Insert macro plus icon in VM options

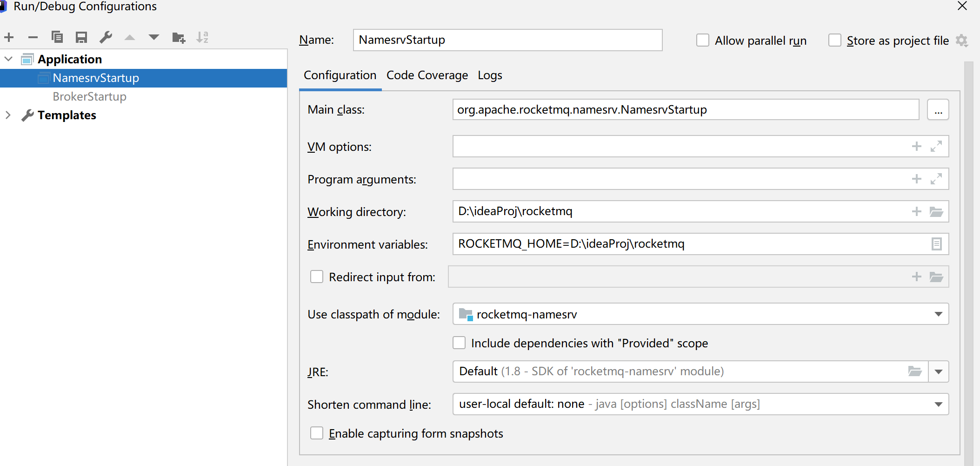917,146
